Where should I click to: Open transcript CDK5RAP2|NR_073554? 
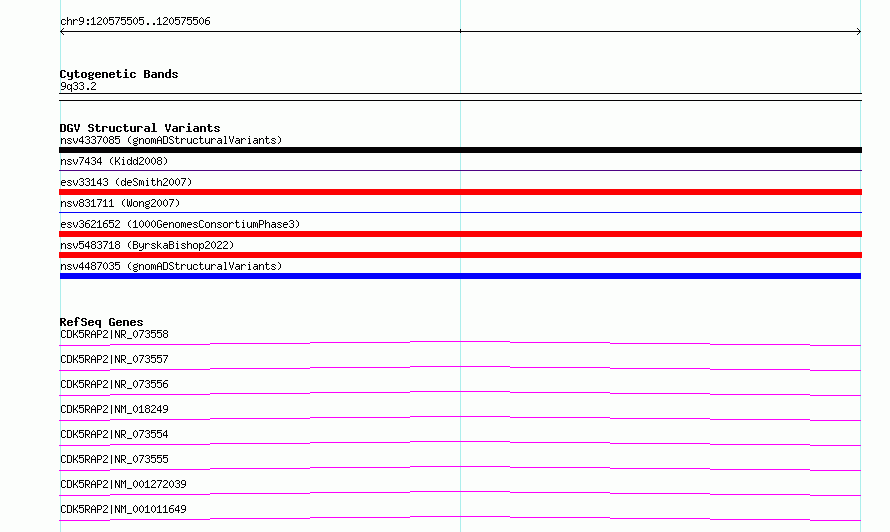[x=114, y=434]
